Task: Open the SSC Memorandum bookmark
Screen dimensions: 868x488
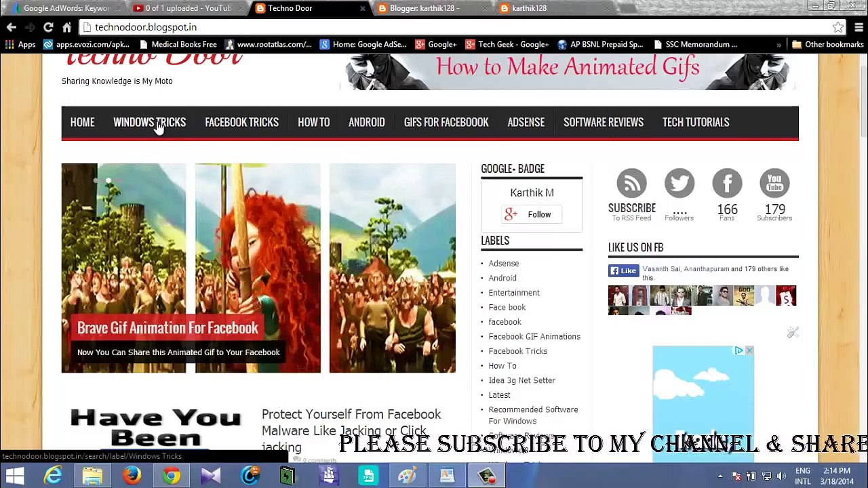Action: pos(695,45)
